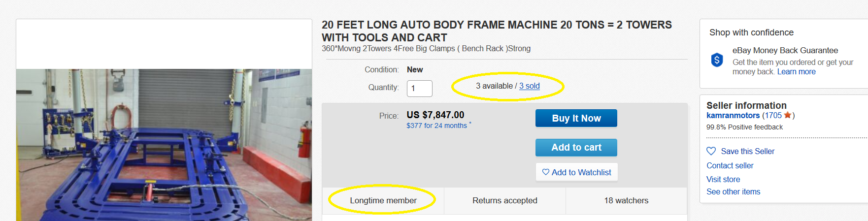Open the 3 sold link

tap(530, 86)
